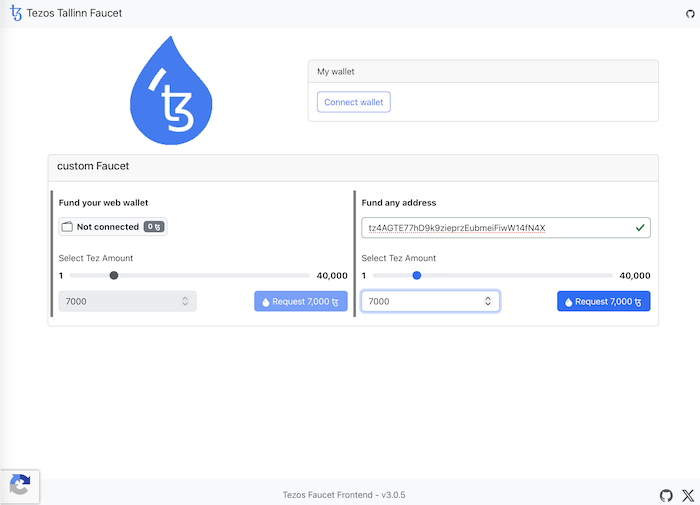Request 7,000 tez for any address

point(603,301)
